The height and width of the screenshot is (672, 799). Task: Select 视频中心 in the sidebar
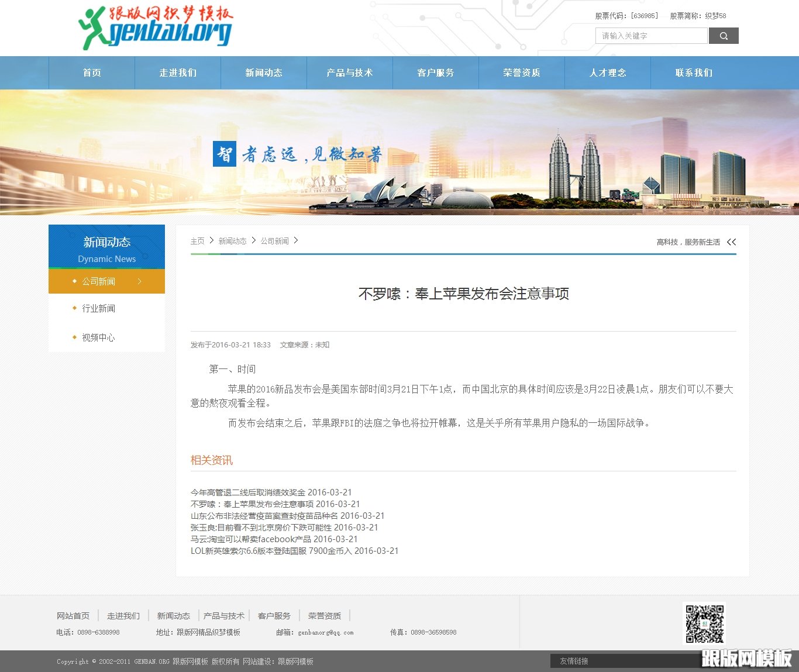[x=98, y=337]
